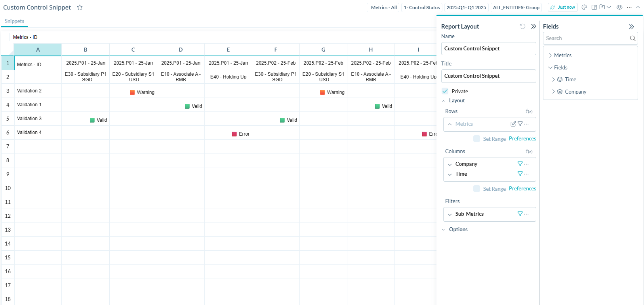The width and height of the screenshot is (644, 305).
Task: Open the Columns Preferences link
Action: coord(522,189)
